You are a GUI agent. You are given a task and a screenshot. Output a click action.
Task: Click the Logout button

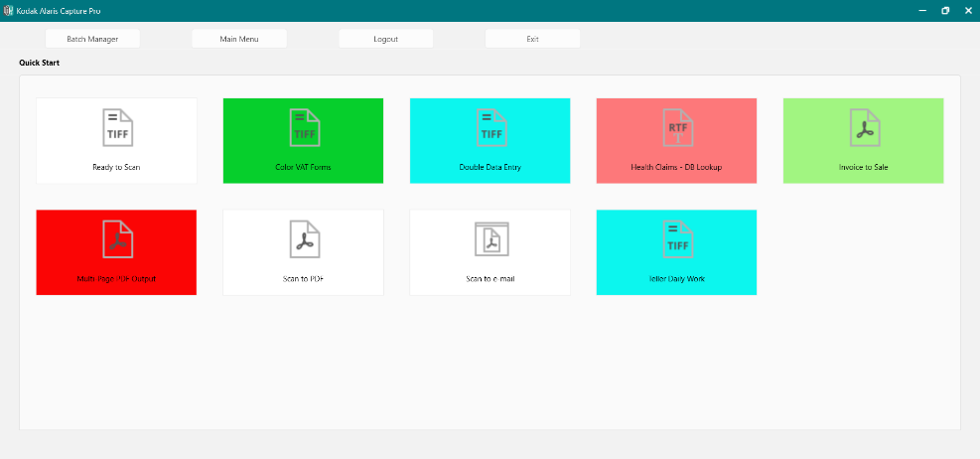click(385, 39)
